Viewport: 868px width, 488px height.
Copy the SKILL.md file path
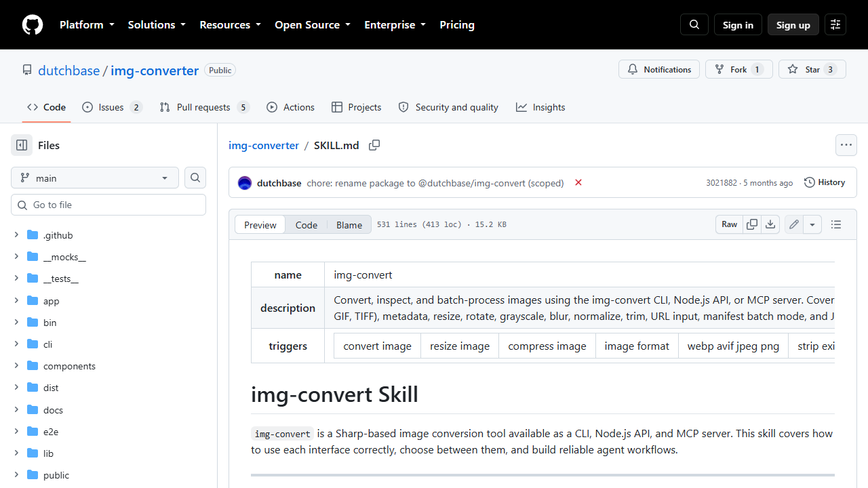pyautogui.click(x=374, y=145)
